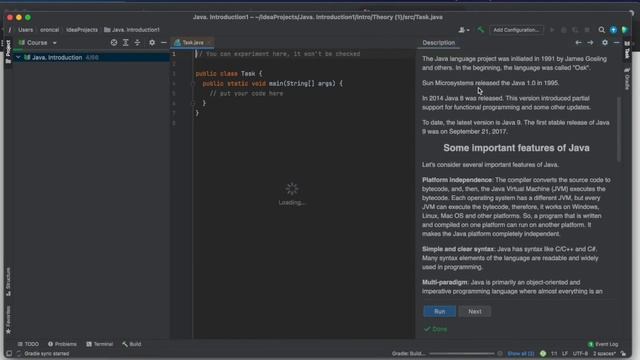Go to the previous task with back arrow

pyautogui.click(x=578, y=42)
